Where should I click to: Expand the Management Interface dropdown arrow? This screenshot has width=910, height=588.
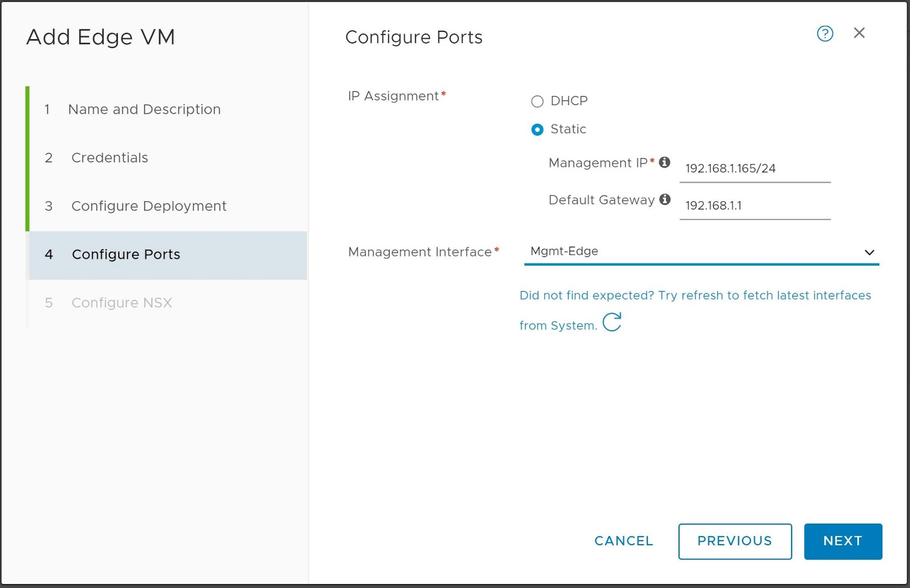point(869,252)
